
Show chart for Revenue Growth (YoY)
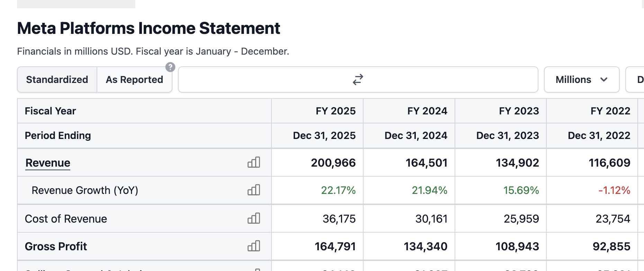[x=254, y=190]
